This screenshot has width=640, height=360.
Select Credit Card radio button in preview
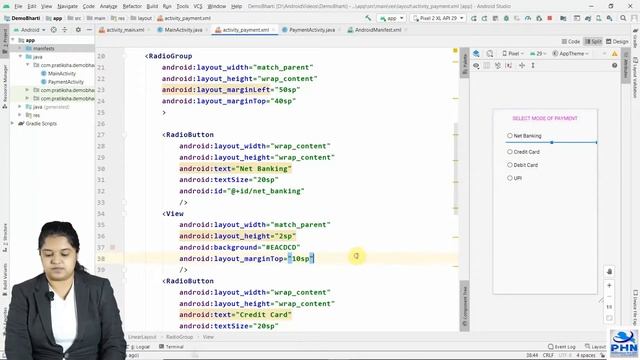pos(510,152)
